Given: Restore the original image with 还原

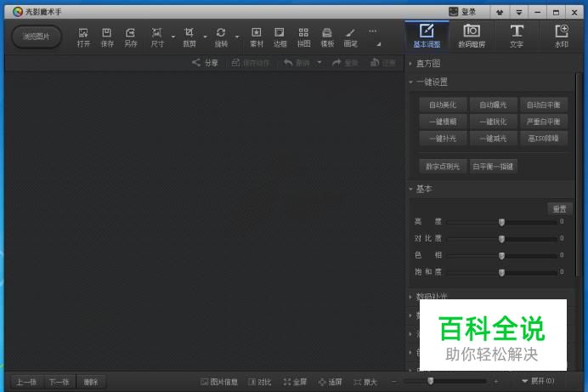Looking at the screenshot, I should 383,63.
